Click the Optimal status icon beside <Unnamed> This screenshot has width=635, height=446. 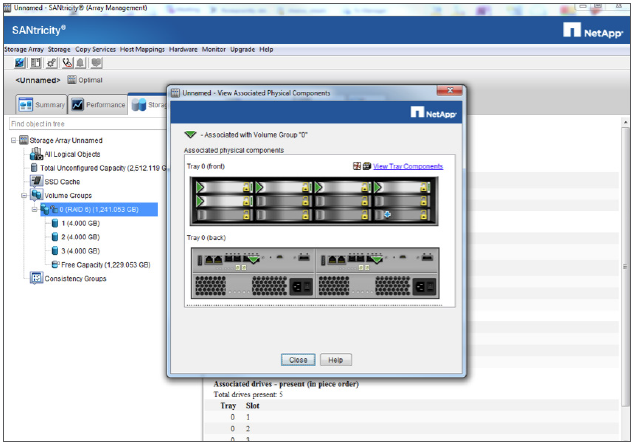[72, 80]
